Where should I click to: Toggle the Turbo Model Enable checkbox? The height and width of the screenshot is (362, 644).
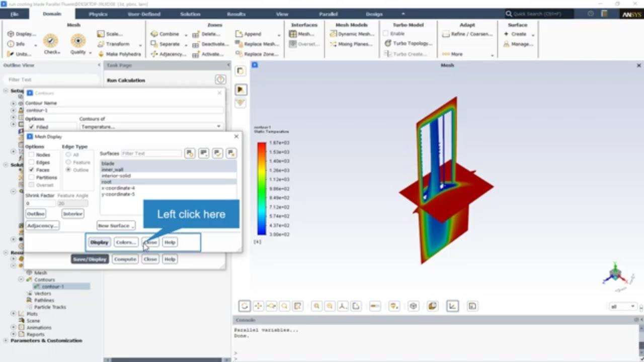(386, 34)
